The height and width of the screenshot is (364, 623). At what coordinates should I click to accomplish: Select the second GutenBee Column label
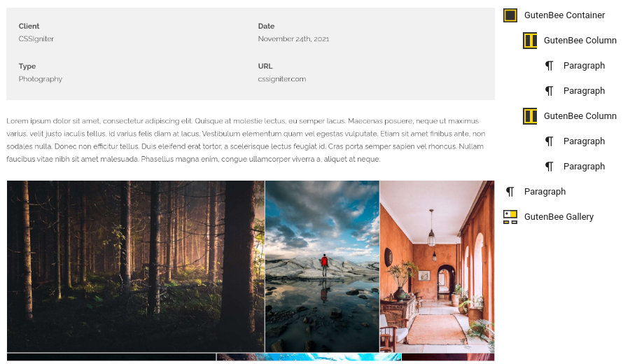click(580, 115)
